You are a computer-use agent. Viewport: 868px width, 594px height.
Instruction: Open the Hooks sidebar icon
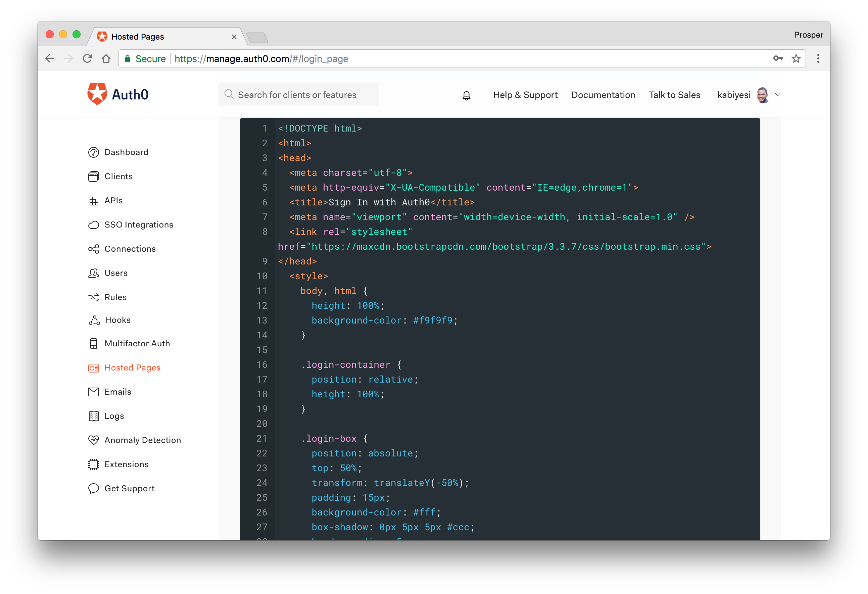point(94,320)
